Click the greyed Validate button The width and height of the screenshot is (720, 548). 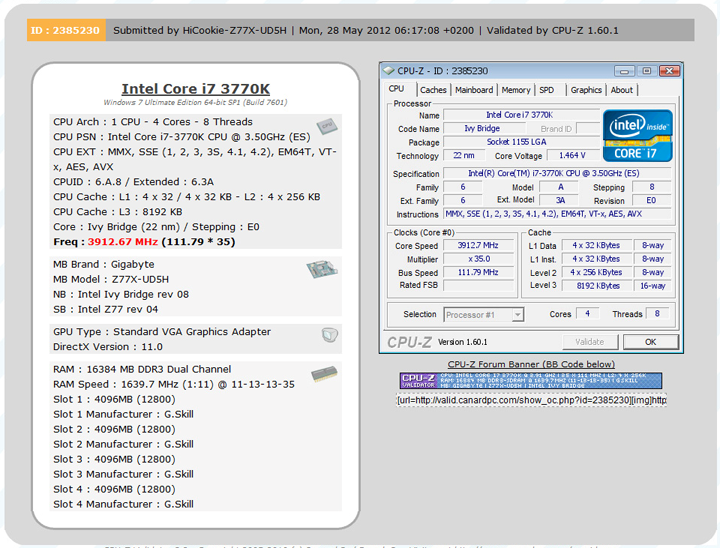pos(590,342)
